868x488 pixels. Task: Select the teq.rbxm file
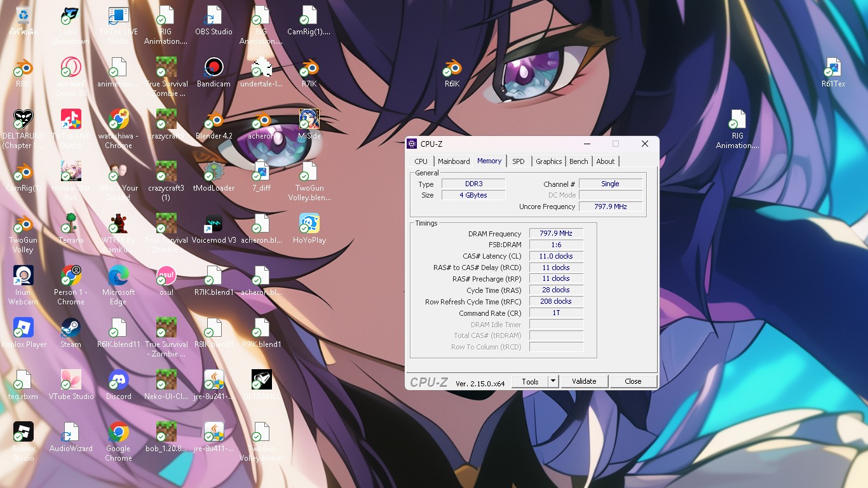(24, 385)
